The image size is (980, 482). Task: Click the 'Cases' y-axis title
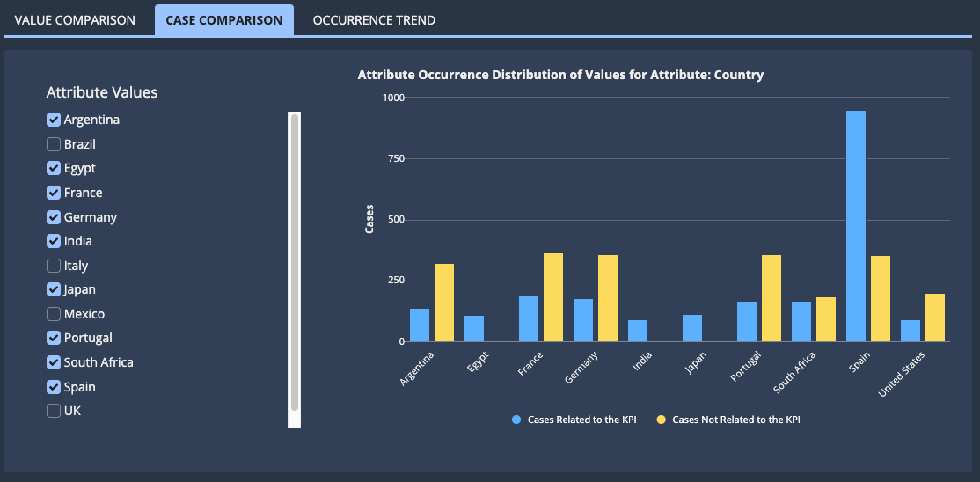click(369, 219)
